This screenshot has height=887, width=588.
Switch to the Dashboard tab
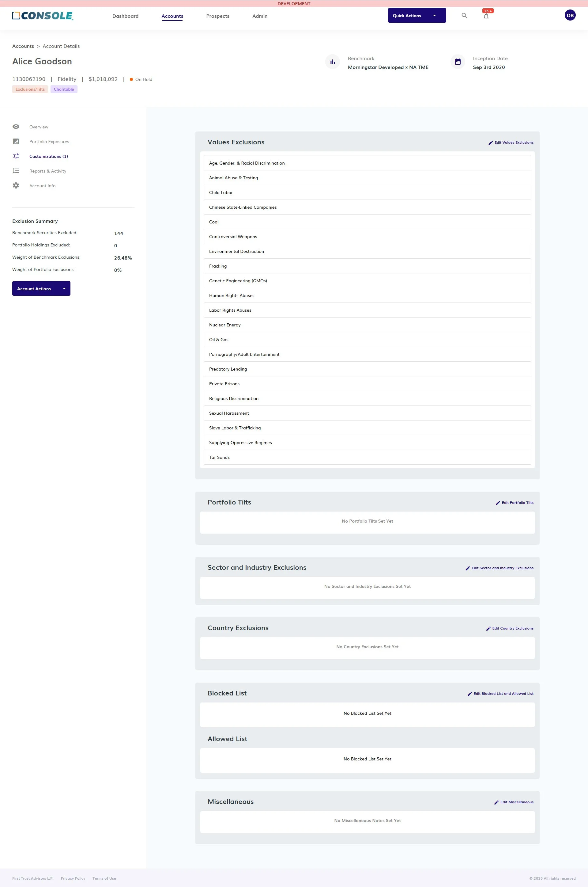click(x=125, y=16)
